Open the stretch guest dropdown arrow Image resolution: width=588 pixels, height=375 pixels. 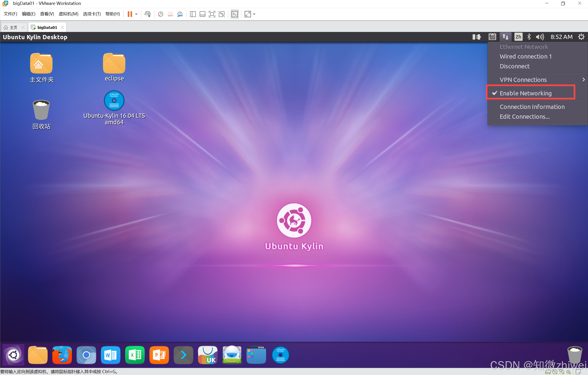click(x=254, y=14)
